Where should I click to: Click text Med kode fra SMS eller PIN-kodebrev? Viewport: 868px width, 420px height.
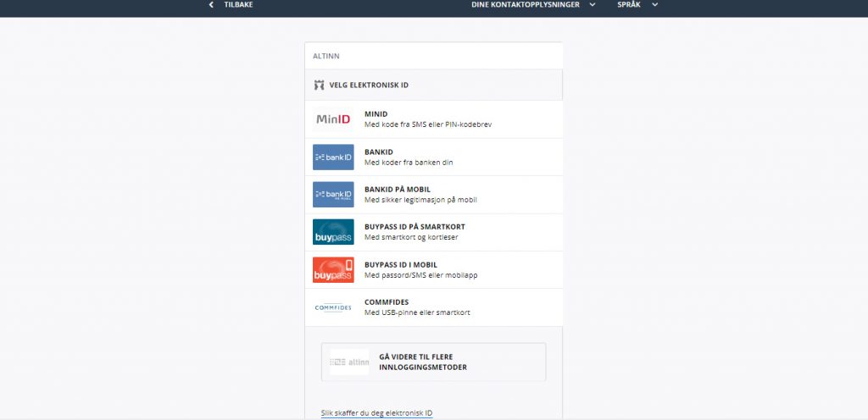[428, 124]
